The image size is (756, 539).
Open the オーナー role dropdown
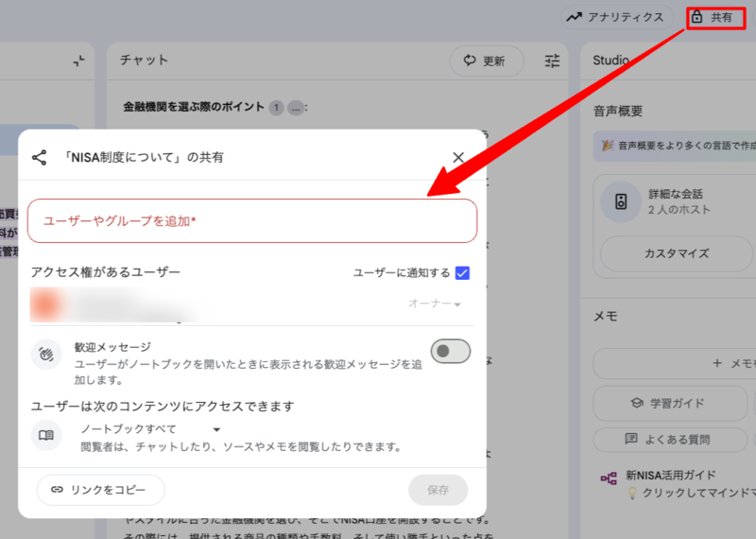pyautogui.click(x=435, y=304)
